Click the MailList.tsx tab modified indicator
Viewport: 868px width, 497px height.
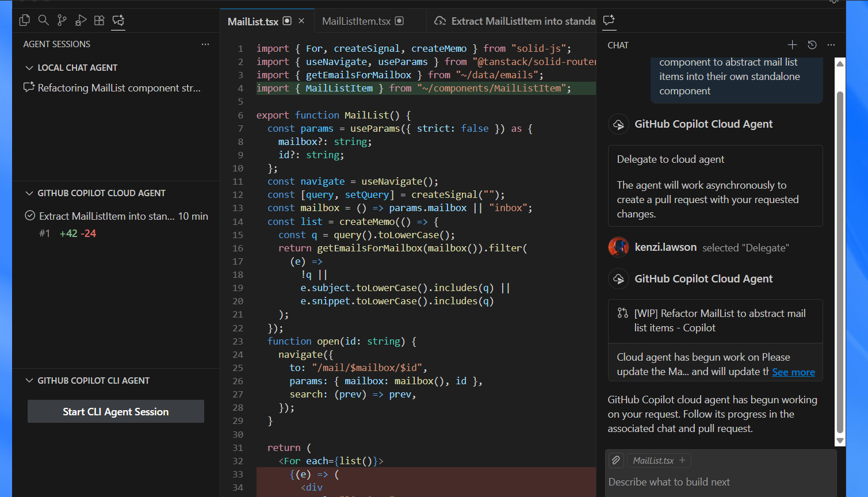[288, 21]
